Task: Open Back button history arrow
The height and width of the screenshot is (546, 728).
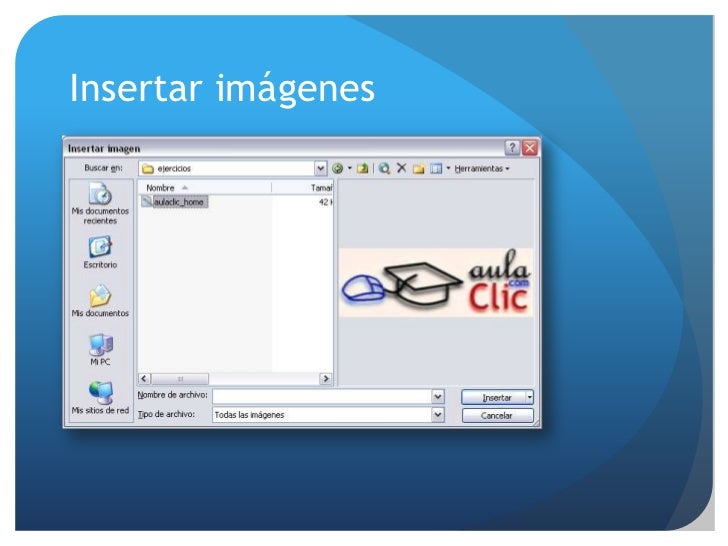Action: coord(350,168)
